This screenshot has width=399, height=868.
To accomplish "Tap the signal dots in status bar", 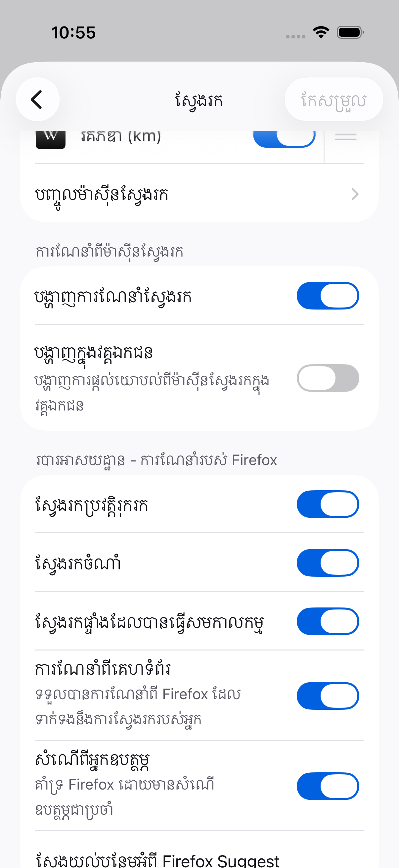I will [x=296, y=36].
